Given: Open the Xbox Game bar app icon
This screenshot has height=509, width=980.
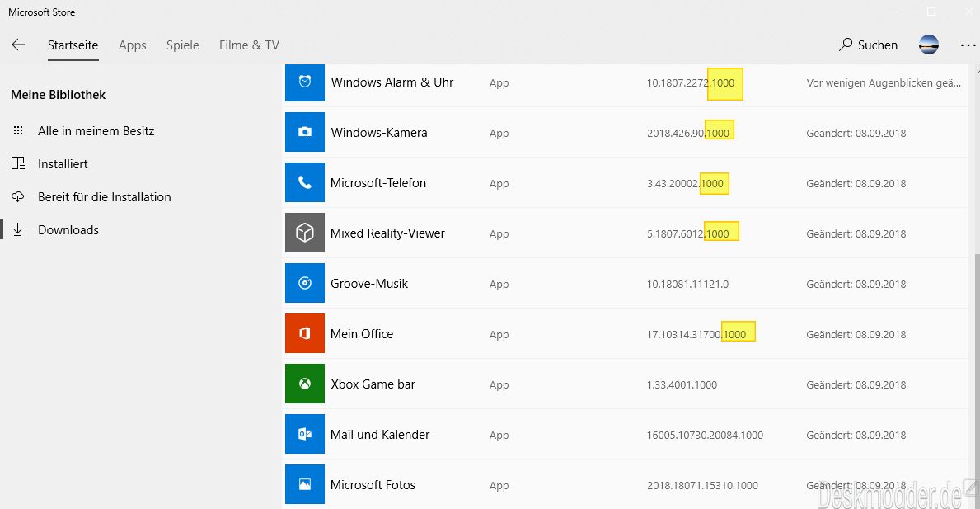Looking at the screenshot, I should [304, 384].
